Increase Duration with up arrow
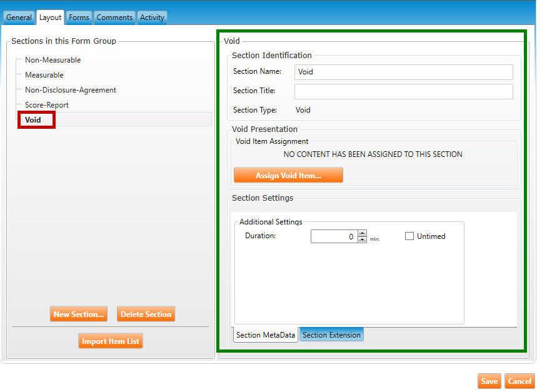 [362, 233]
